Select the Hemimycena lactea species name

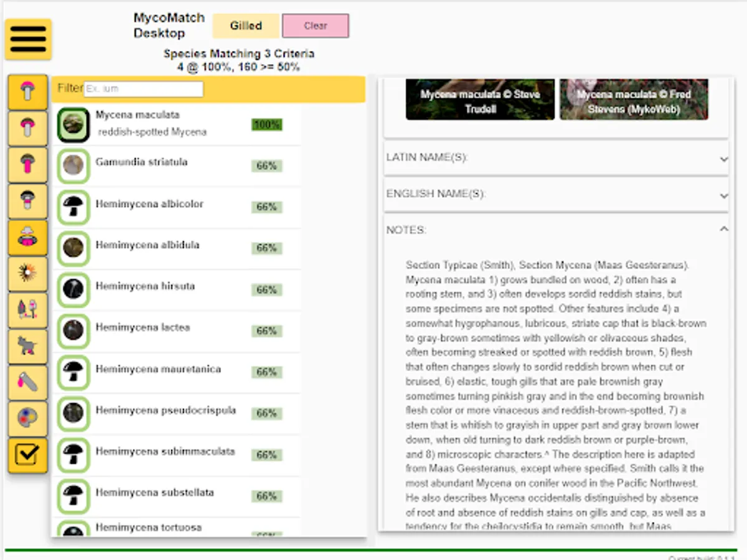(x=143, y=327)
